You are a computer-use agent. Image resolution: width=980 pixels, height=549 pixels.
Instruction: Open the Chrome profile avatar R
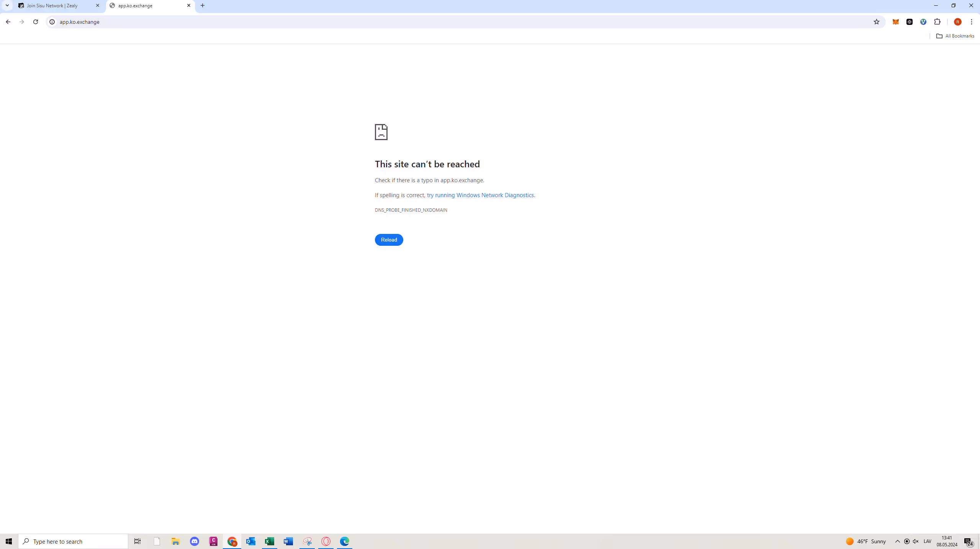[957, 22]
